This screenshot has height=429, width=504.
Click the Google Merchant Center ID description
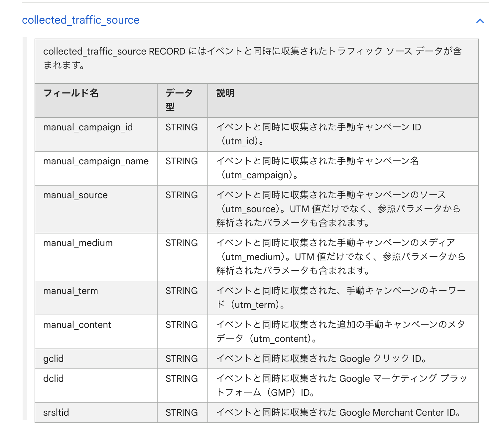pyautogui.click(x=338, y=413)
